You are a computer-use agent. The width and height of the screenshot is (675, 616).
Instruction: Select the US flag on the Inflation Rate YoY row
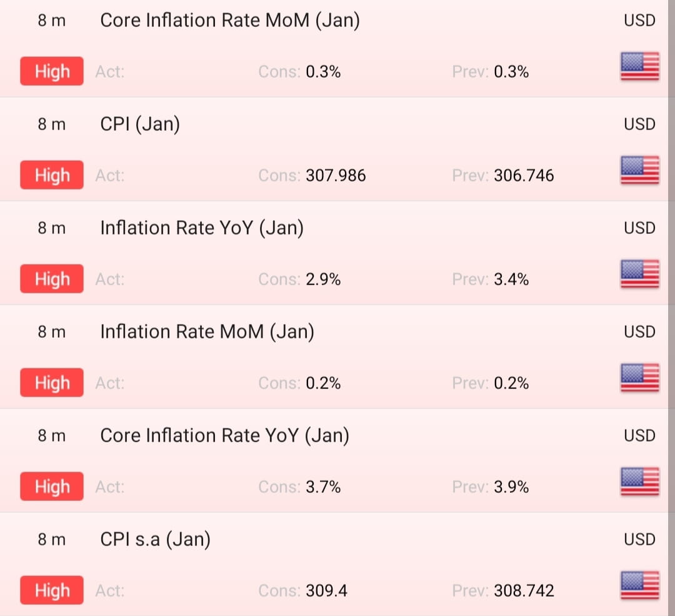coord(639,274)
